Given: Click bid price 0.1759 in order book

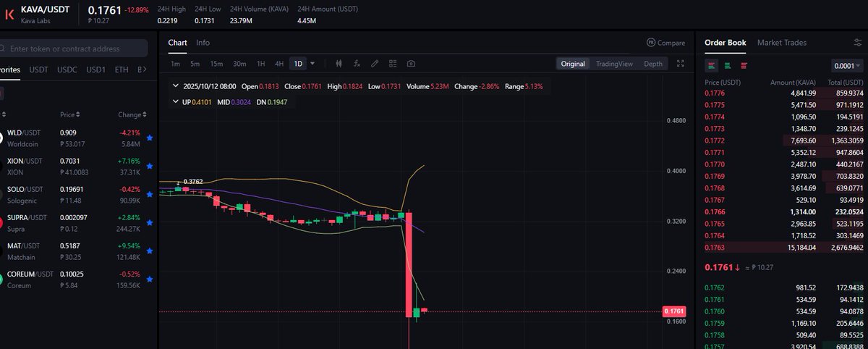Looking at the screenshot, I should click(714, 322).
